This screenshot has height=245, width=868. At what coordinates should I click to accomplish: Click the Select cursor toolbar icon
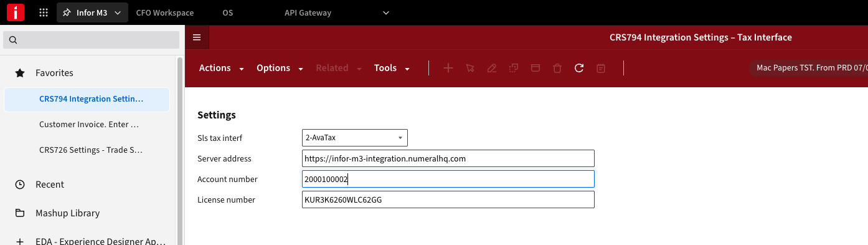pos(470,68)
